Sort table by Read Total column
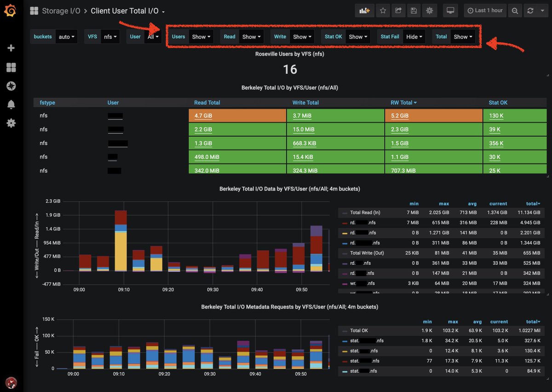Screen dimensions: 552x392 [x=207, y=103]
